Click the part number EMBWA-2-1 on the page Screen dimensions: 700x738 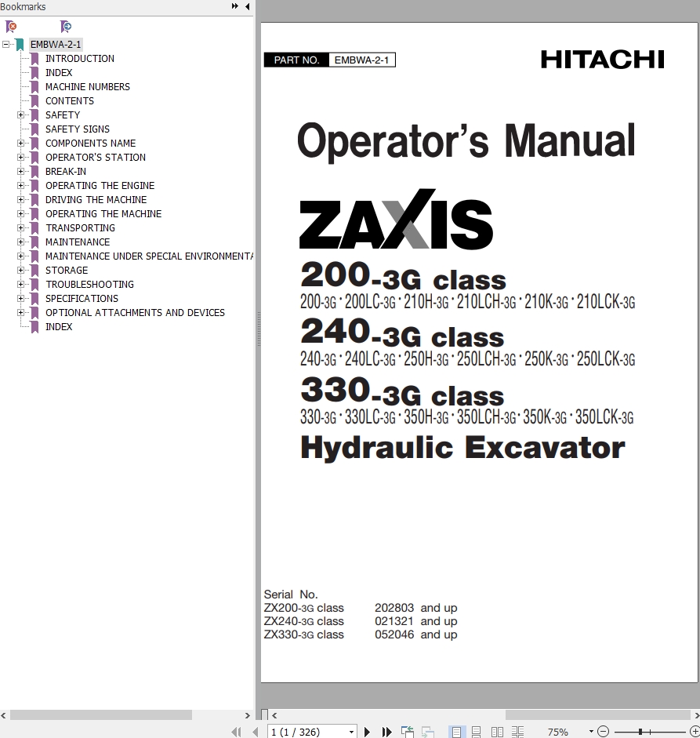(361, 60)
